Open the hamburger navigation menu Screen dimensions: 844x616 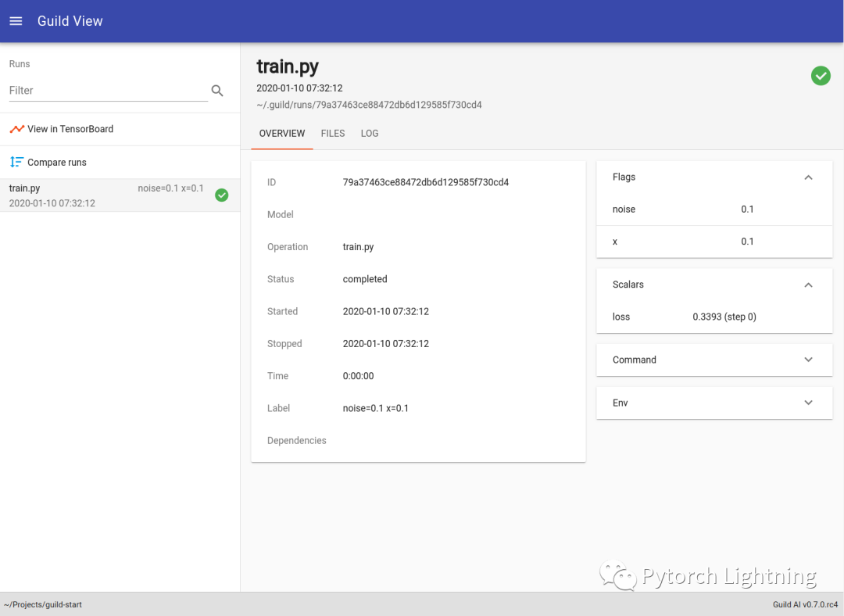16,21
